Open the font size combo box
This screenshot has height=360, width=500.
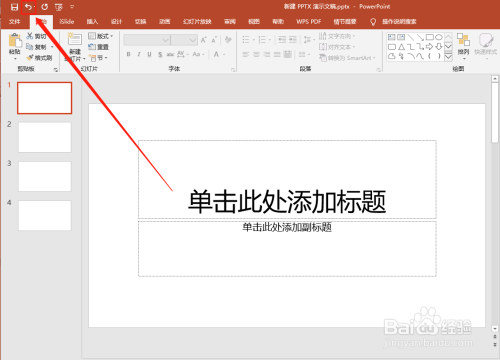pos(184,40)
